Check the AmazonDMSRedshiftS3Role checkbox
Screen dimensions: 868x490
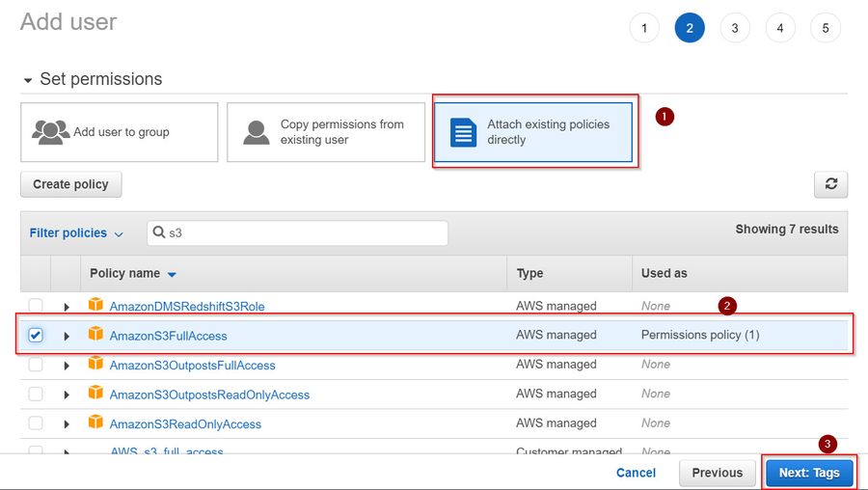pyautogui.click(x=36, y=306)
